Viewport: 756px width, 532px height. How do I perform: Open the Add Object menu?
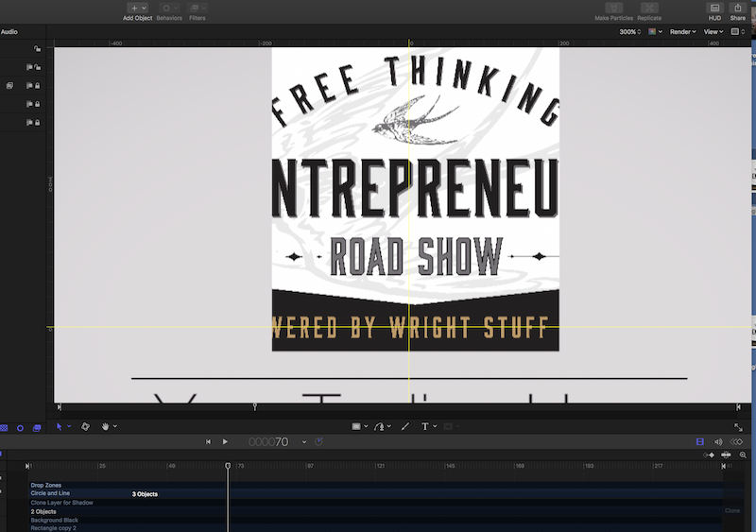point(137,9)
